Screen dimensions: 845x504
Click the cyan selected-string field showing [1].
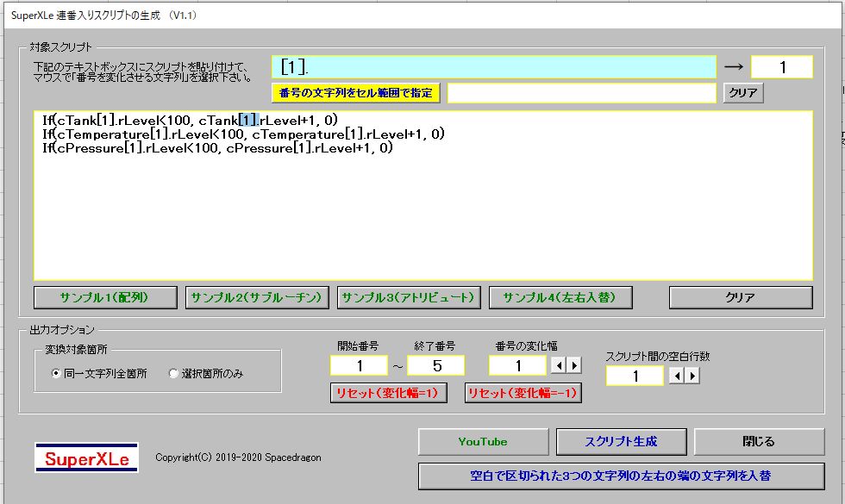point(493,67)
